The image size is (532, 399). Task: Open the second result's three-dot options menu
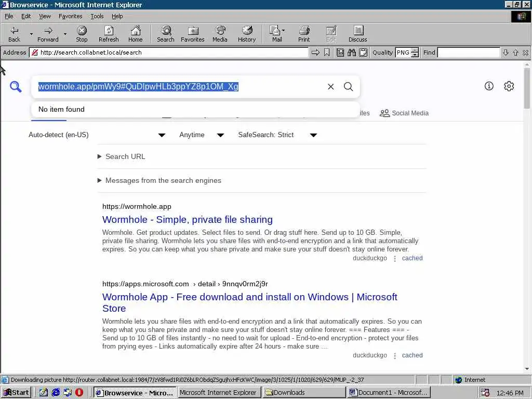(x=395, y=355)
